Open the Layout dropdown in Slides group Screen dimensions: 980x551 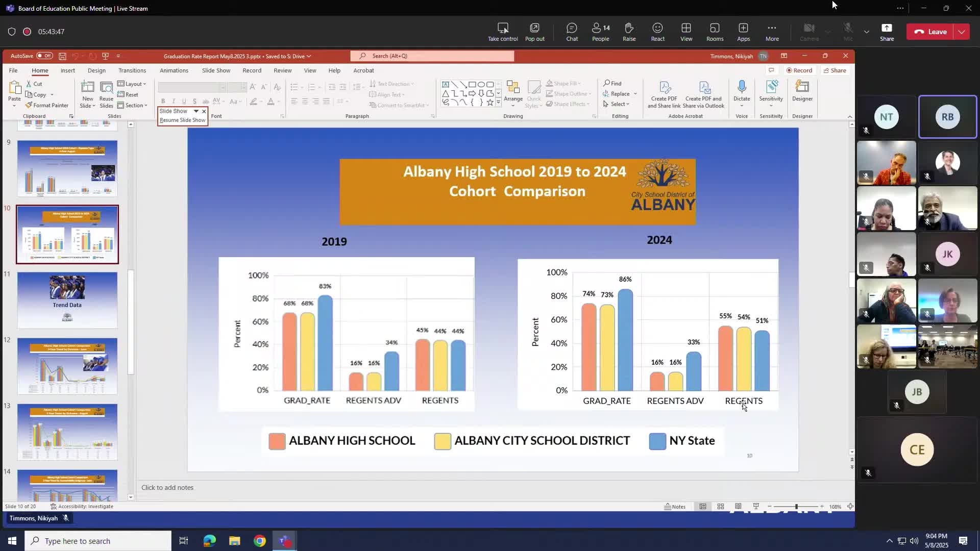click(x=132, y=84)
